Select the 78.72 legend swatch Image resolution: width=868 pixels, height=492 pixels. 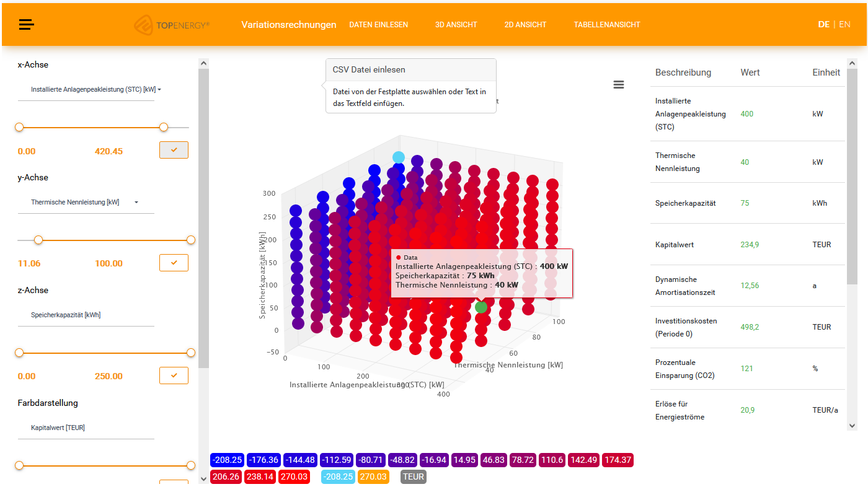523,460
